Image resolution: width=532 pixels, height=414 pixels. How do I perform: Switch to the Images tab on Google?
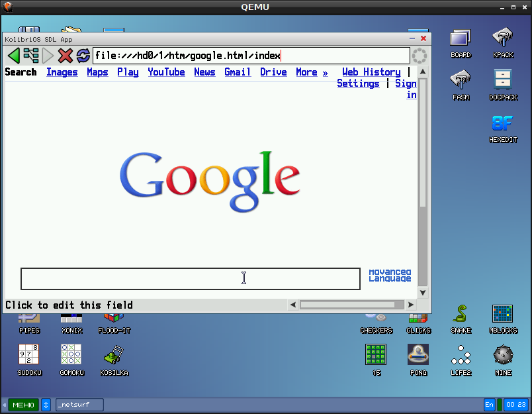pyautogui.click(x=62, y=72)
